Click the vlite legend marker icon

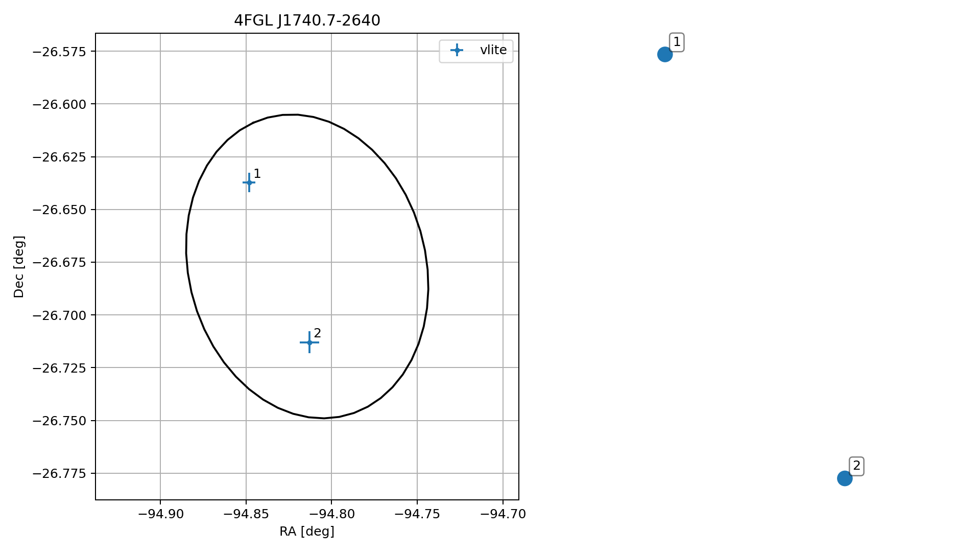(x=457, y=50)
